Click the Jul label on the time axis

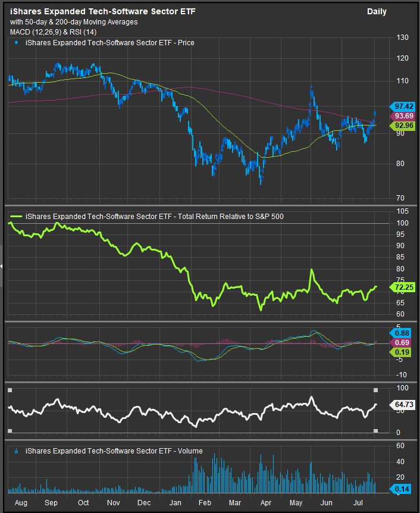tap(359, 503)
